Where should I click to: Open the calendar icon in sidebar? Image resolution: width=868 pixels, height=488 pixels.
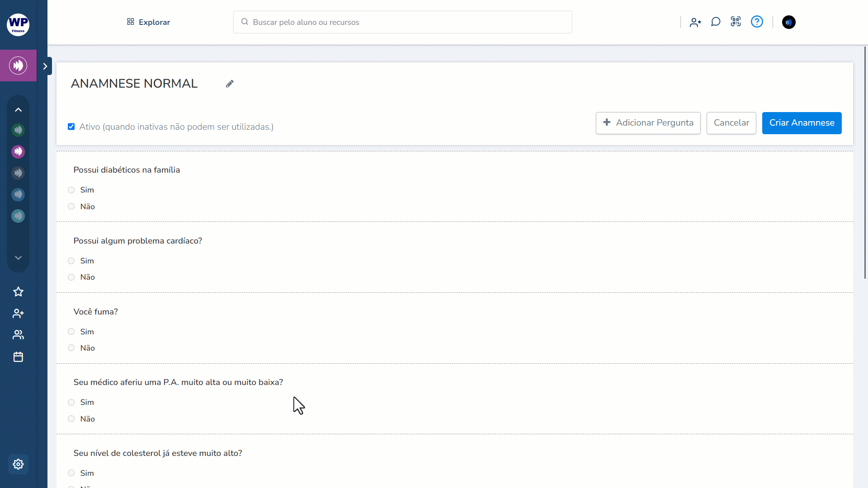18,357
